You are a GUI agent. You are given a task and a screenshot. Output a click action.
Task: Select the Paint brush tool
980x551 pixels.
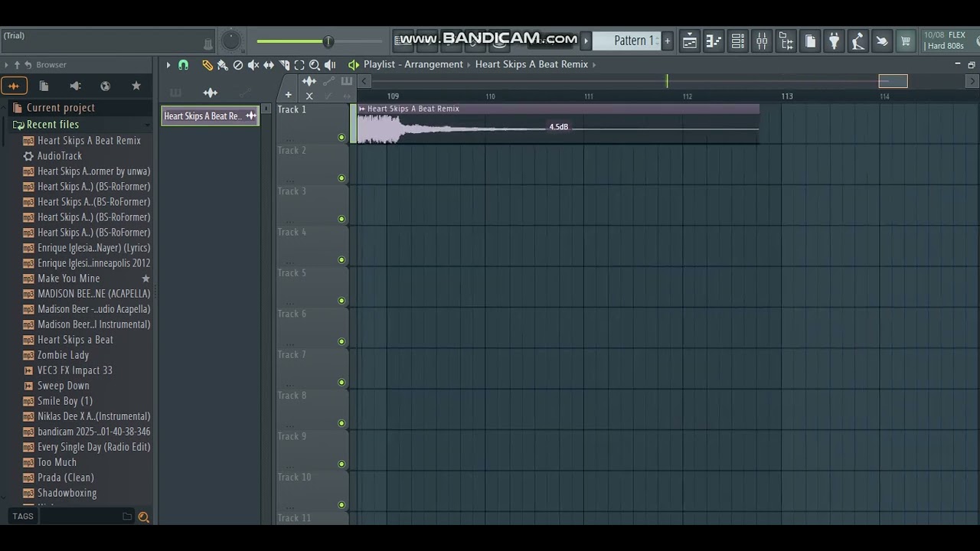223,65
